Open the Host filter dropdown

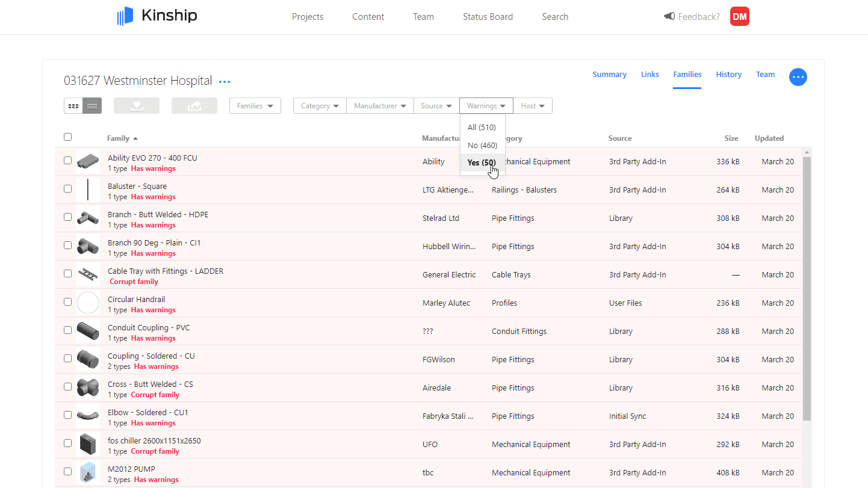533,105
